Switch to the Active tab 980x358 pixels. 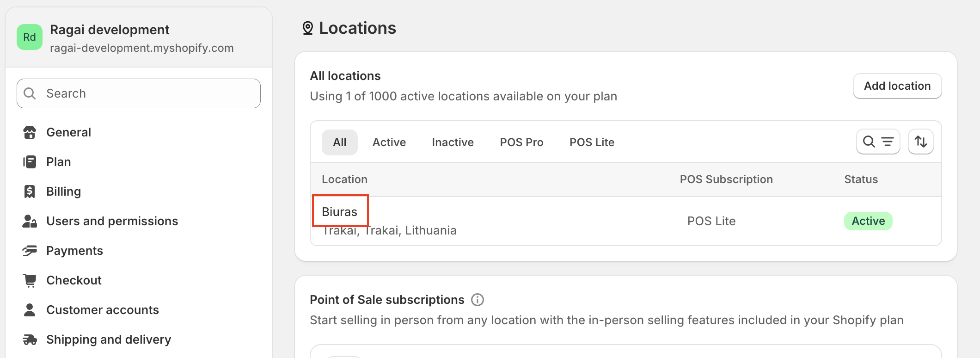click(x=389, y=142)
